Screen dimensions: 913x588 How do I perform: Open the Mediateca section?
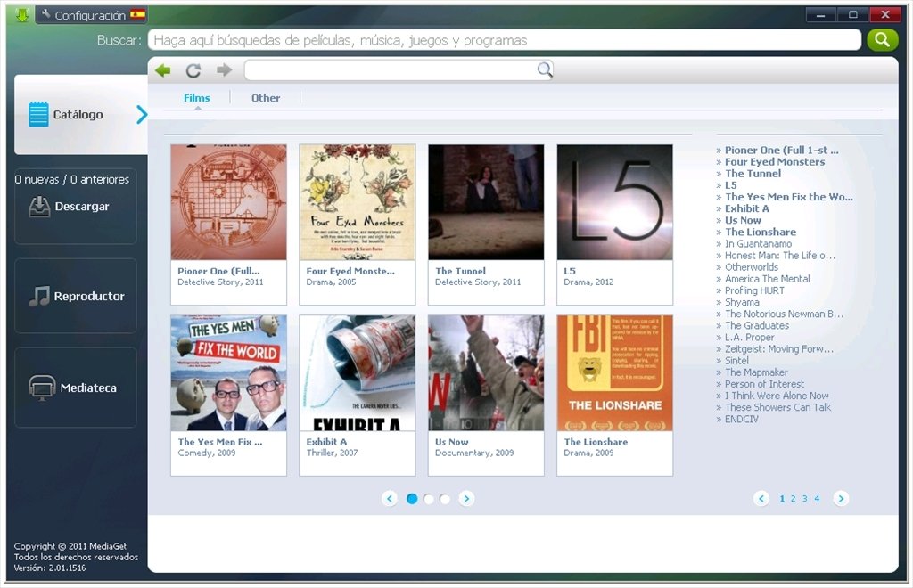[x=76, y=388]
